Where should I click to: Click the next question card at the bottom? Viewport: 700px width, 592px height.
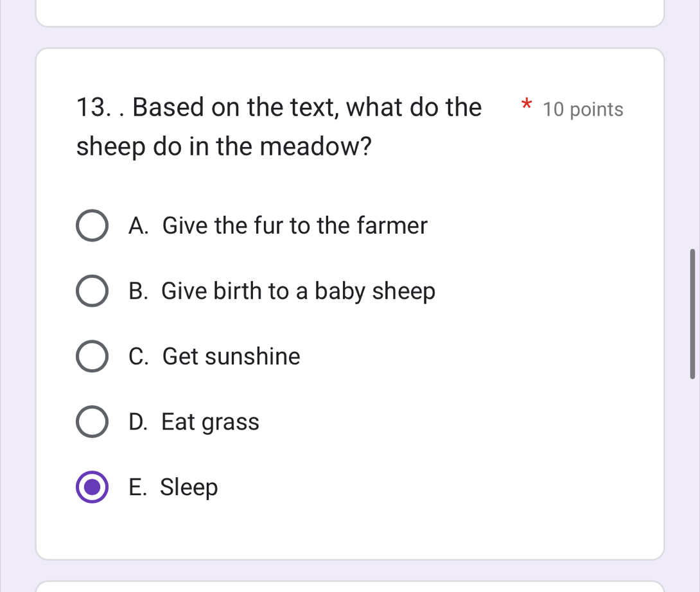[349, 587]
